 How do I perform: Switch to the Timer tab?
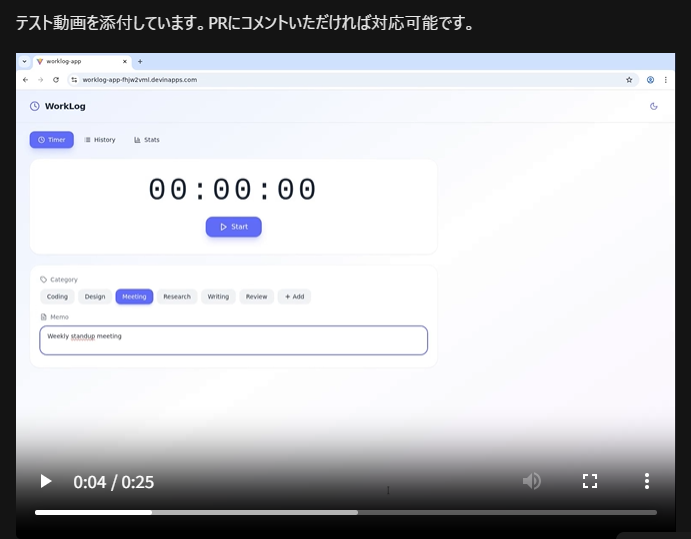tap(52, 140)
